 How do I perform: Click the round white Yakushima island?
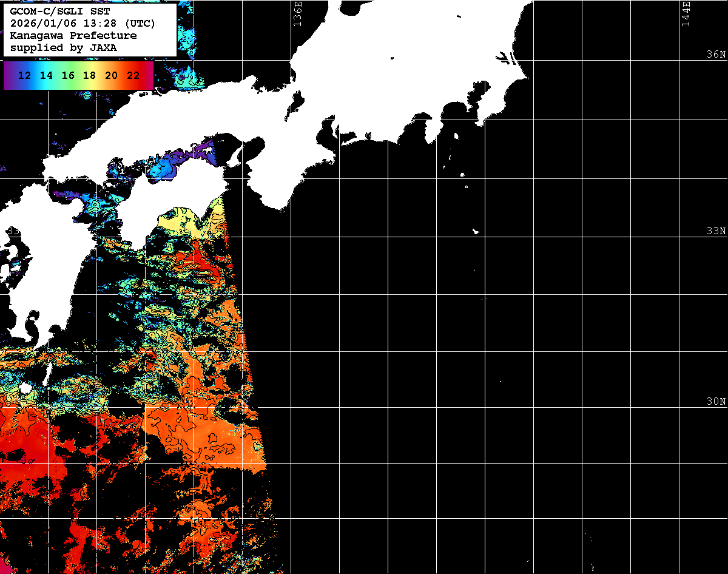pyautogui.click(x=25, y=387)
